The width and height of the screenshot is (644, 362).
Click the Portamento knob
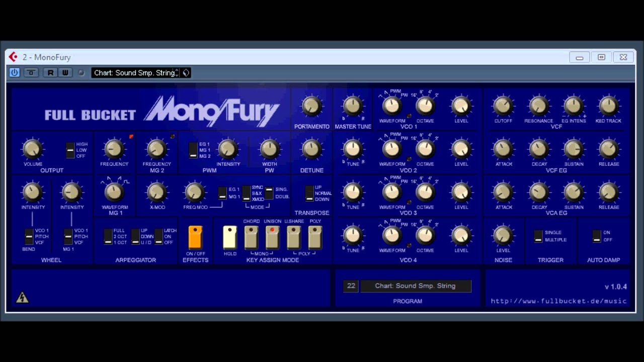(311, 106)
